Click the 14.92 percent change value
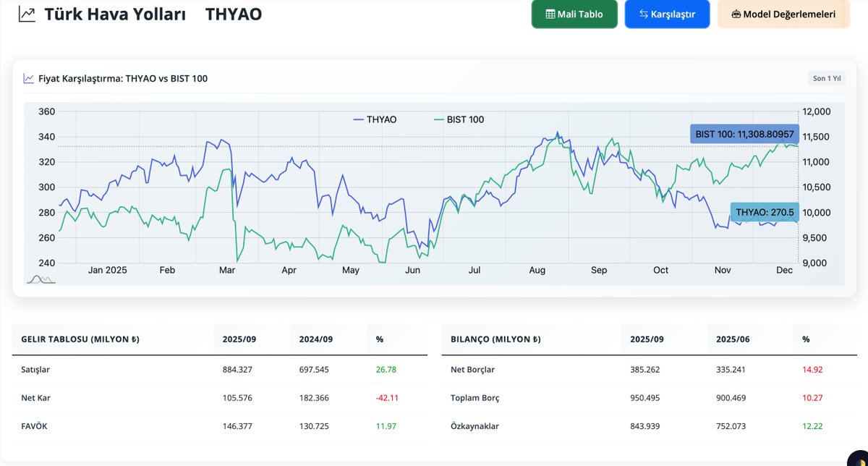 point(812,369)
